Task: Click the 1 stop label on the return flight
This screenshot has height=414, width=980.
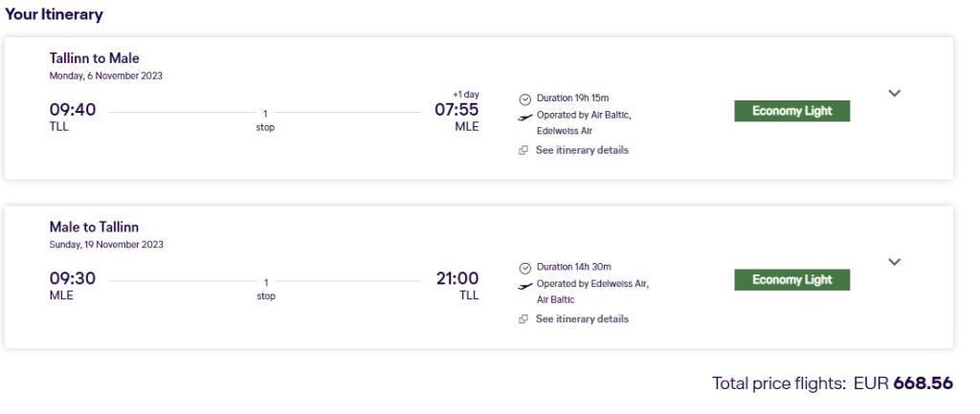Action: [265, 289]
